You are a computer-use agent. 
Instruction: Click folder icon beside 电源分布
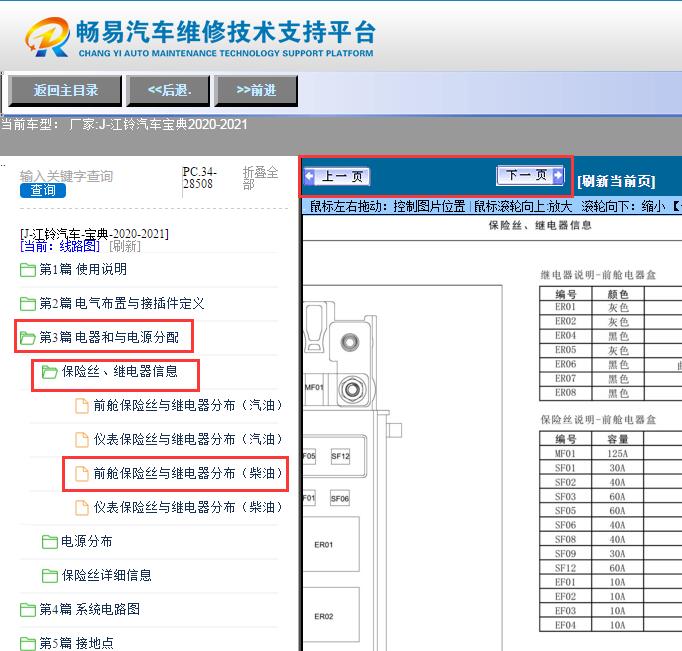tap(50, 542)
